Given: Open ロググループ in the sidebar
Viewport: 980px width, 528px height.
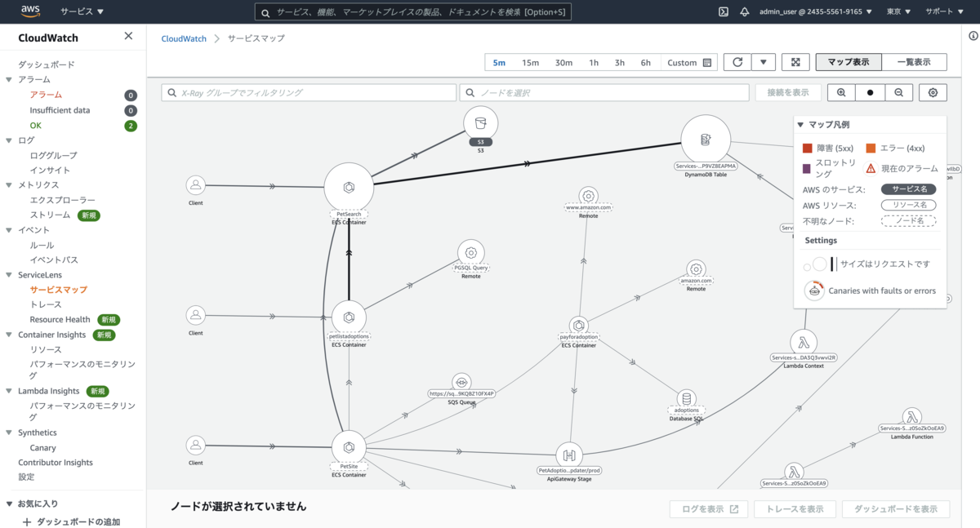Looking at the screenshot, I should pyautogui.click(x=54, y=155).
